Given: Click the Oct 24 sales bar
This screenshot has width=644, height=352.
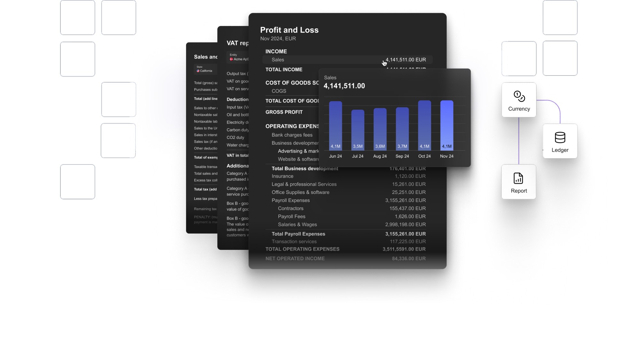Looking at the screenshot, I should [x=424, y=125].
